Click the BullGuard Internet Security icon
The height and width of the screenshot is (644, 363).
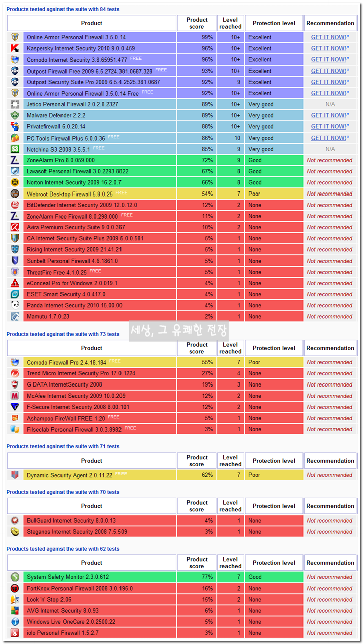pyautogui.click(x=15, y=521)
